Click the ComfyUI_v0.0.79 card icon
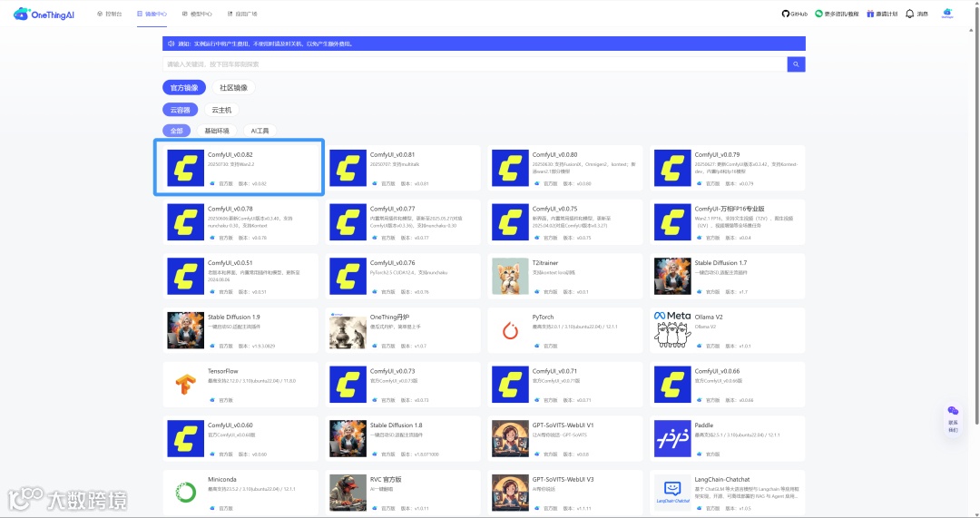The image size is (980, 518). (x=672, y=168)
